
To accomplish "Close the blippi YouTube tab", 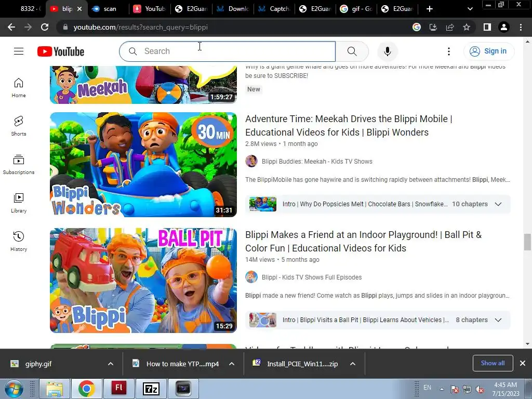I will pyautogui.click(x=79, y=9).
